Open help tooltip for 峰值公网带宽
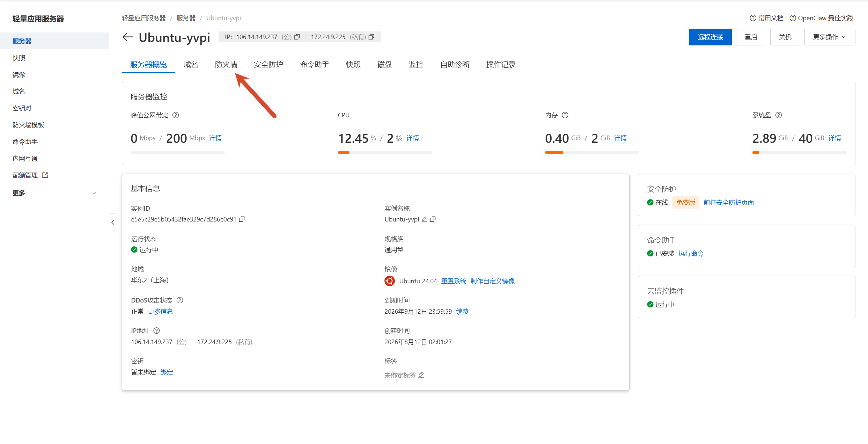The height and width of the screenshot is (444, 868). 176,115
